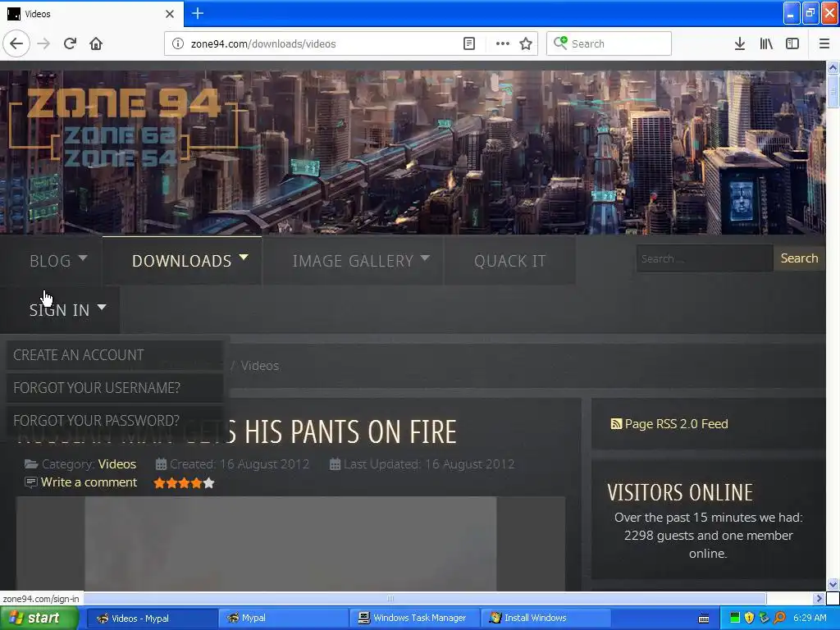Viewport: 840px width, 630px height.
Task: Open the downloads panel arrow
Action: pos(740,44)
